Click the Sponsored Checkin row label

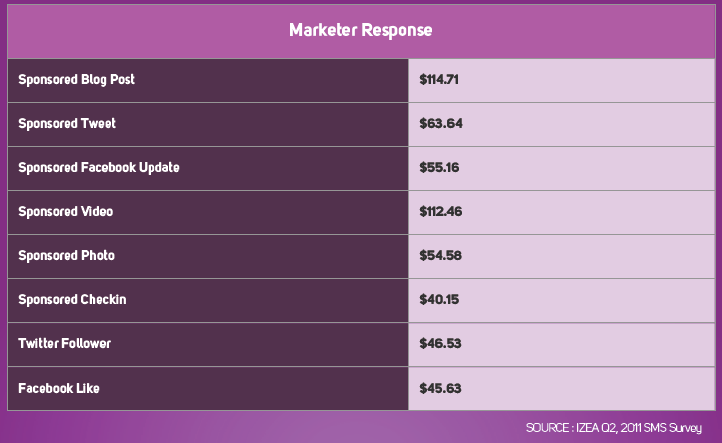[x=72, y=300]
